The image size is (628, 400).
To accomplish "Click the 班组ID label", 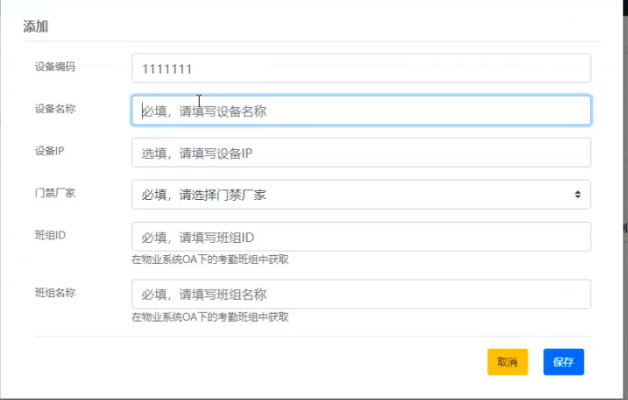I will [x=50, y=235].
